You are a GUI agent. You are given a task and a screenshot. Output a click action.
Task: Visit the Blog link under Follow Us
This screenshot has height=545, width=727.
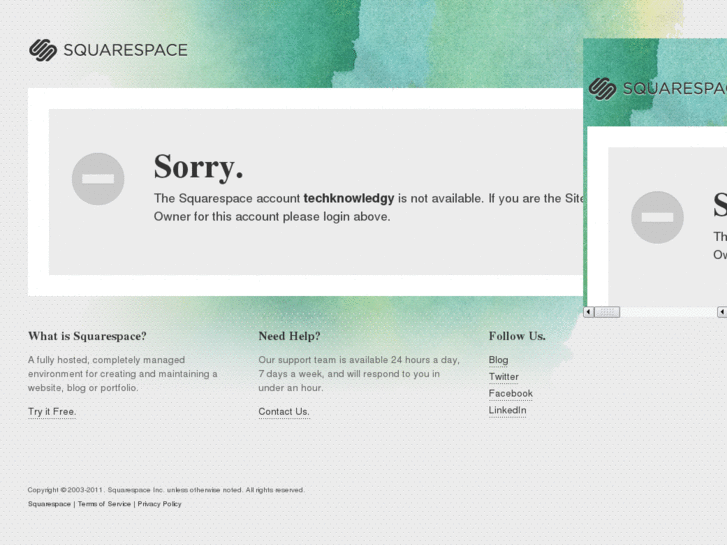point(498,360)
